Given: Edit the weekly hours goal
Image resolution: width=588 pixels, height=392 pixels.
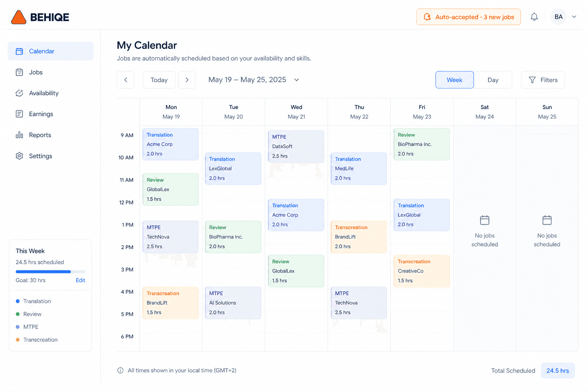Looking at the screenshot, I should tap(80, 280).
